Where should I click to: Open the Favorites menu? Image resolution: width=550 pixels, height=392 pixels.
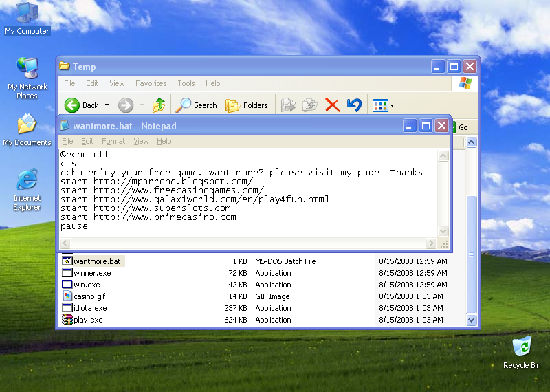click(151, 83)
